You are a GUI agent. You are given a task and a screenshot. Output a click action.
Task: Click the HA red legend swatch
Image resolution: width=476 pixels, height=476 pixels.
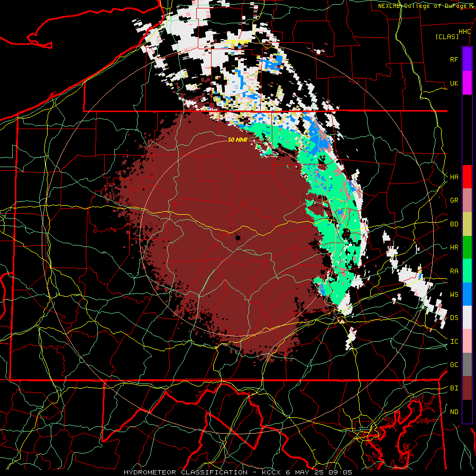coord(467,177)
